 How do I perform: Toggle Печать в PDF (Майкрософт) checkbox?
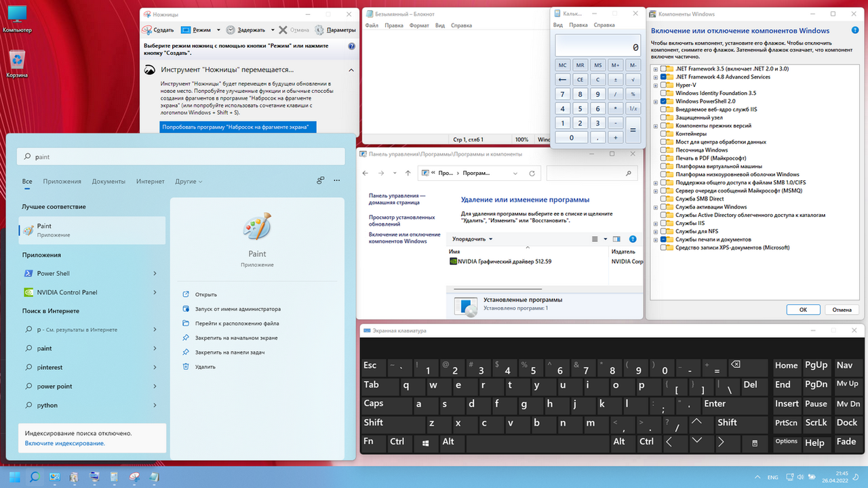pyautogui.click(x=663, y=159)
